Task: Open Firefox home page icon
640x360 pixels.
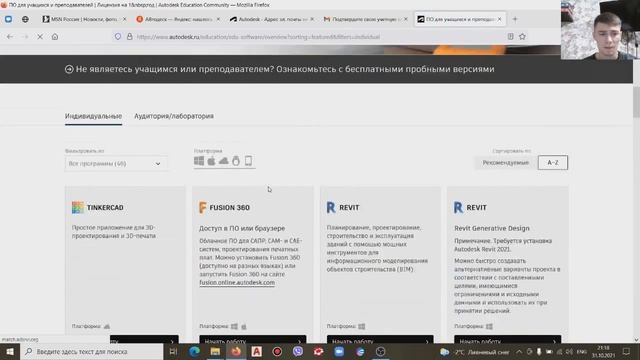Action: tap(55, 37)
